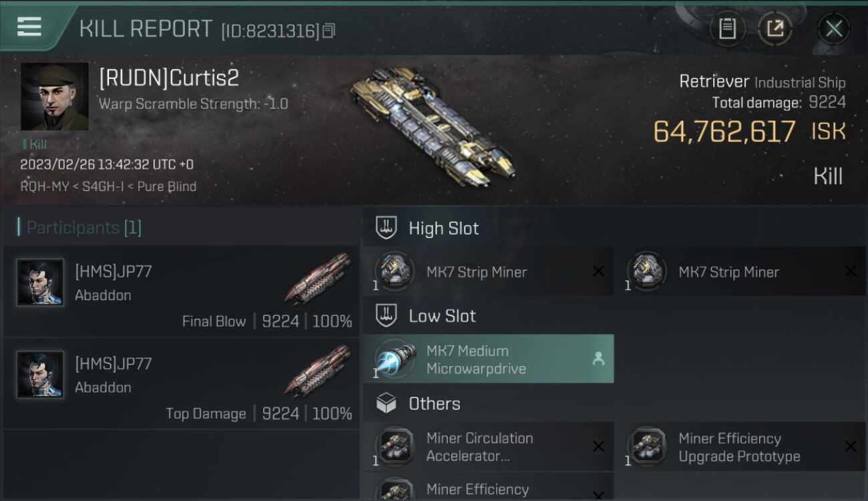Select JP77 Final Blow entry
The width and height of the screenshot is (868, 501).
182,291
